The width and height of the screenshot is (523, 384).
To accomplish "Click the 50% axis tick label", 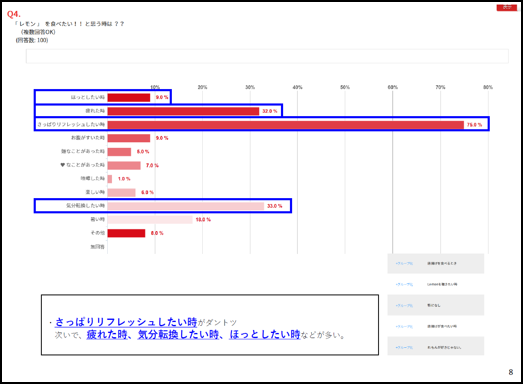I will point(345,87).
